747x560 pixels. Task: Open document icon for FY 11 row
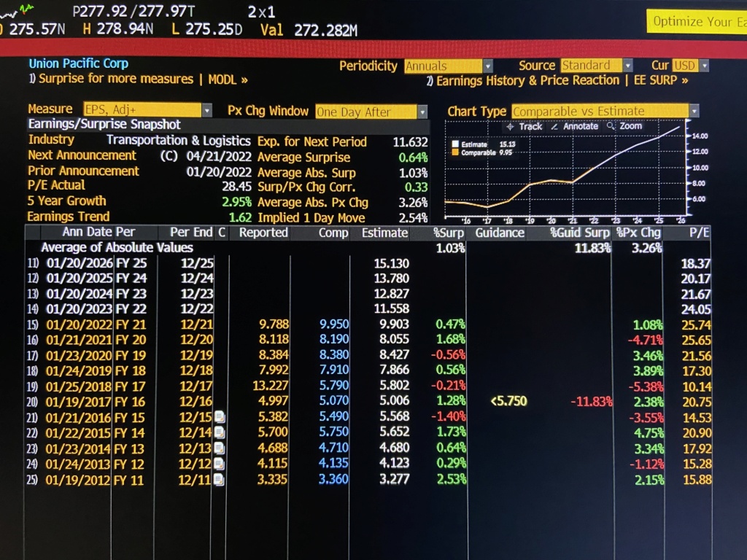click(x=219, y=479)
